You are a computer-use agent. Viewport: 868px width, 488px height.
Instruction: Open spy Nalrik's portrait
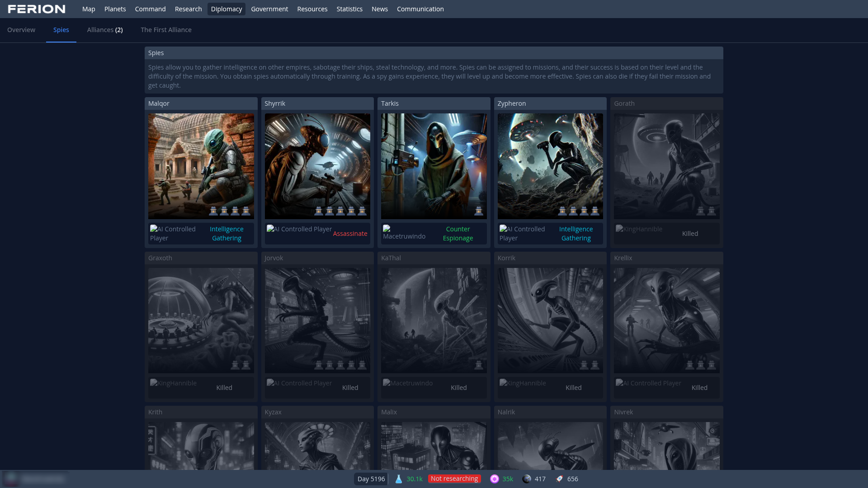pos(550,446)
